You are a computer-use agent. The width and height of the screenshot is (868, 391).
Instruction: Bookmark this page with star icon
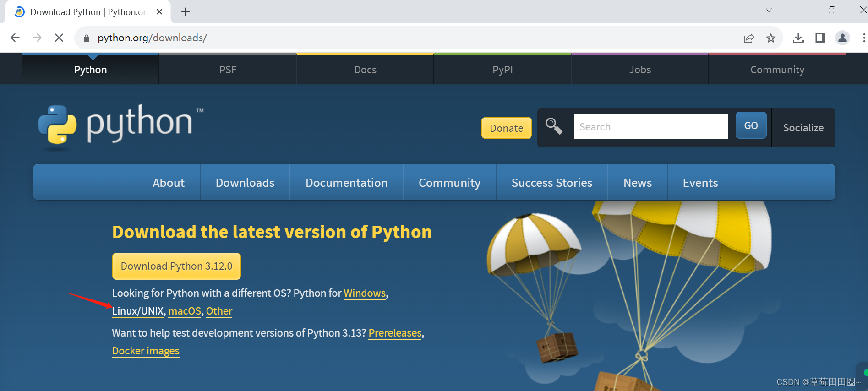point(771,38)
